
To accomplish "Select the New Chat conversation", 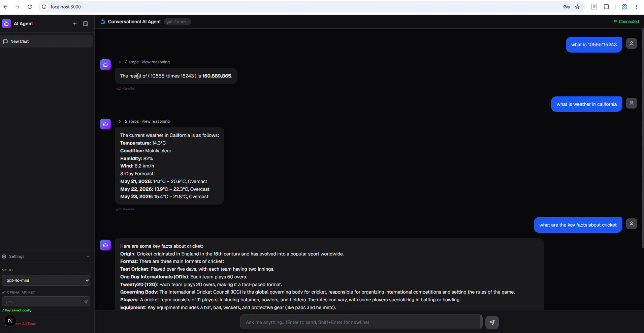I will 46,41.
